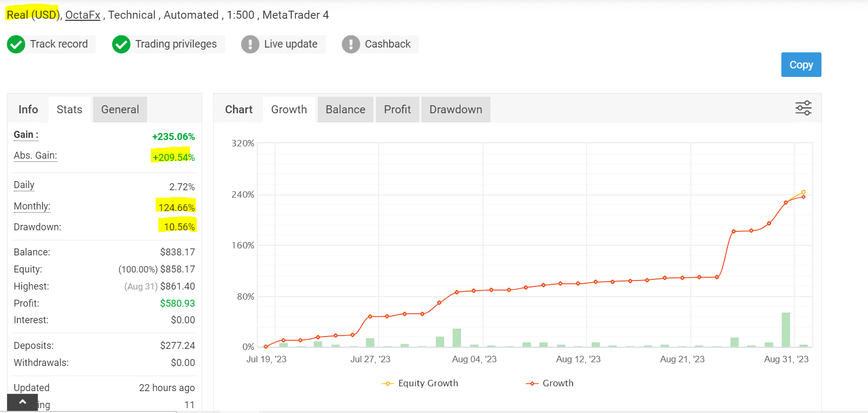Show the Drawdown chart tab

point(456,110)
